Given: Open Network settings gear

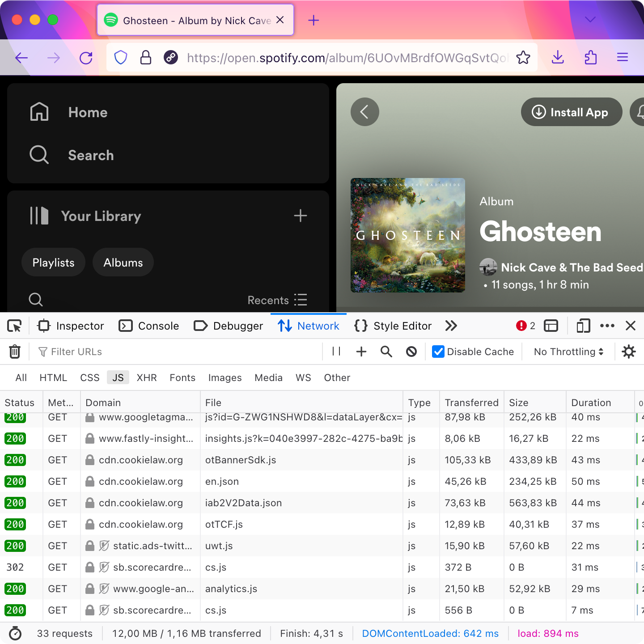Looking at the screenshot, I should (629, 352).
